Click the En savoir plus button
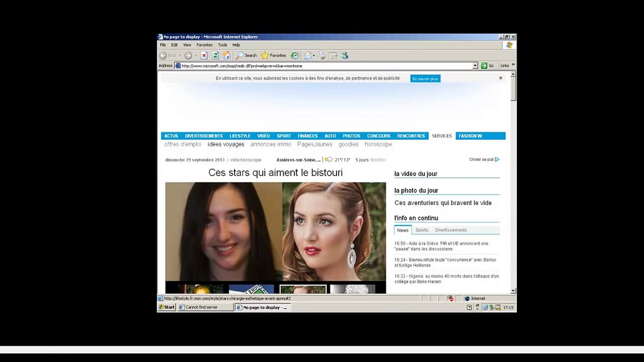The width and height of the screenshot is (644, 362). tap(425, 78)
